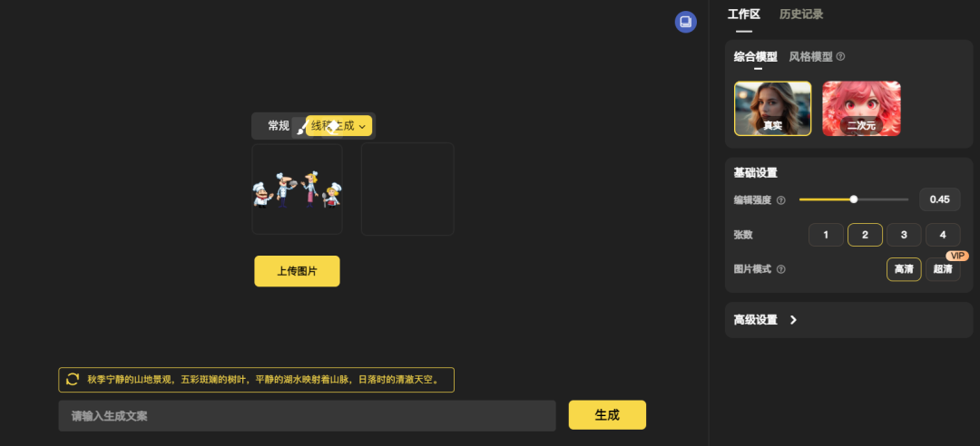Screen dimensions: 980x446
Task: Click the yellow 生成 button
Action: click(607, 415)
